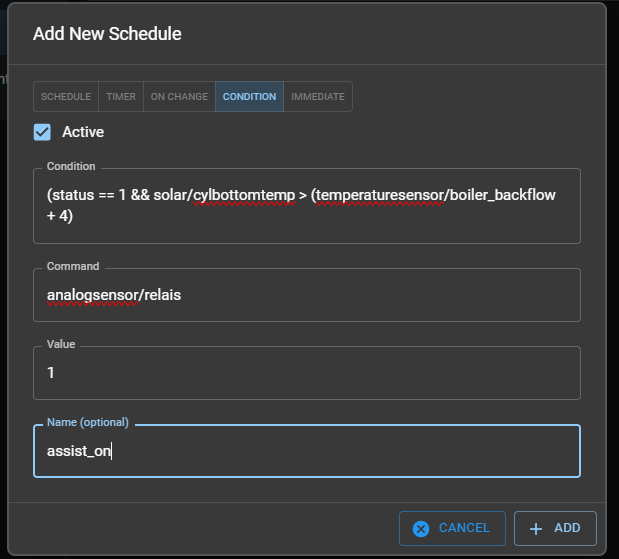Viewport: 619px width, 559px height.
Task: Click the X icon in the Cancel button
Action: click(421, 528)
